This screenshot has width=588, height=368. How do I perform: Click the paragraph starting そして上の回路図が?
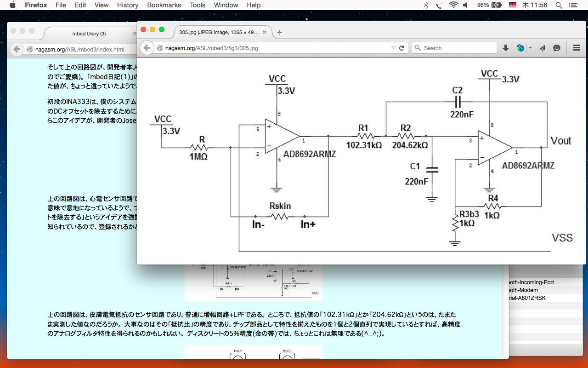point(92,76)
